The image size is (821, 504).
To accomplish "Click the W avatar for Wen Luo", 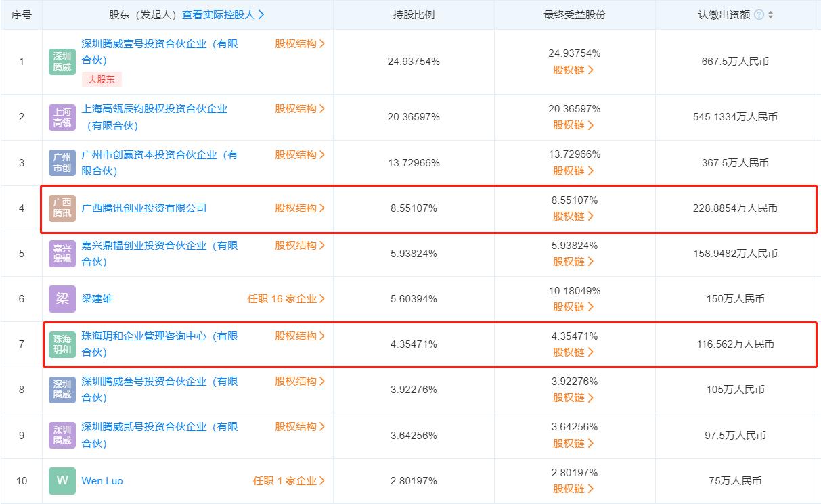I will (x=62, y=481).
